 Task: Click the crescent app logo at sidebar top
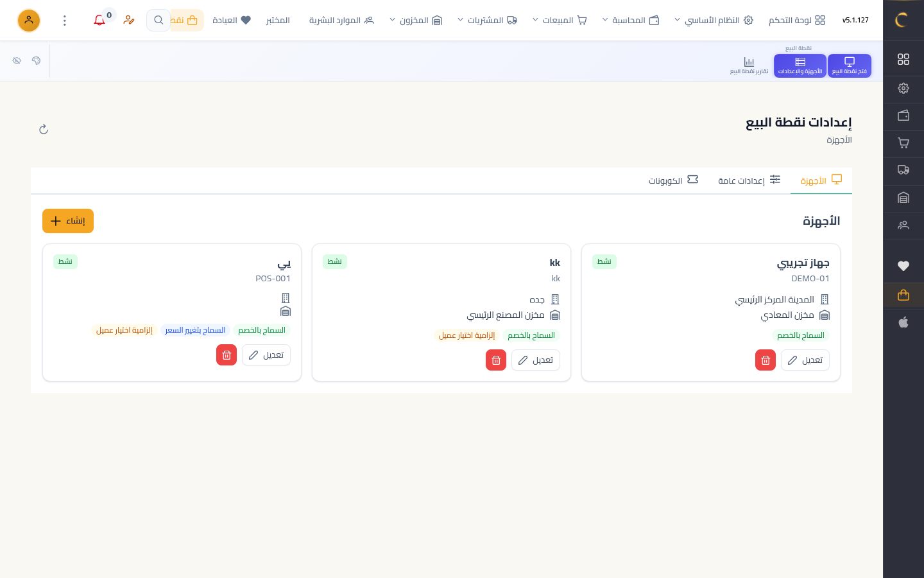[x=902, y=20]
